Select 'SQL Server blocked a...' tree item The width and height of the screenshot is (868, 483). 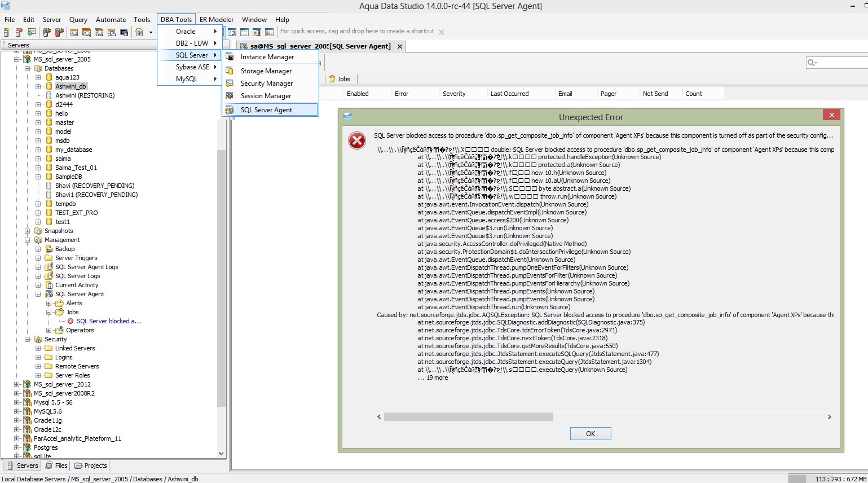(x=109, y=321)
